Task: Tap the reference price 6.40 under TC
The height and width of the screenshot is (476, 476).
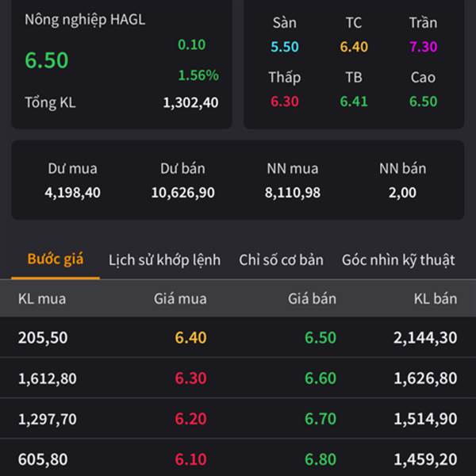Action: (x=354, y=47)
